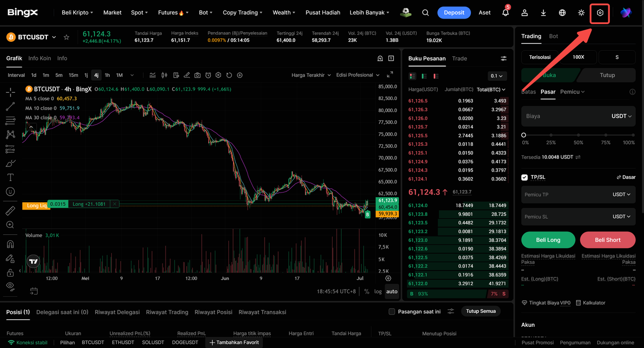
Task: Toggle light/dark theme sun icon
Action: point(581,13)
